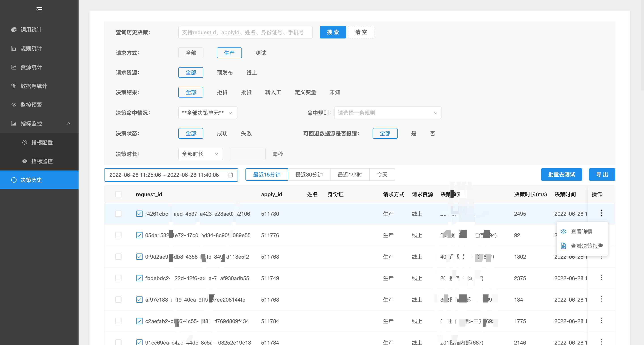The image size is (644, 345).
Task: Choose 查看决策报告 from the popup menu
Action: tap(582, 246)
